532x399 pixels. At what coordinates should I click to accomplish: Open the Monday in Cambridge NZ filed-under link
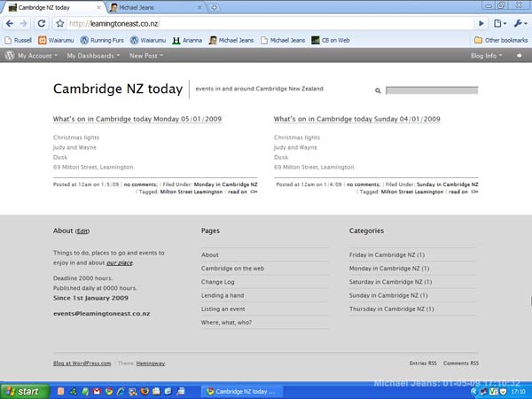[225, 184]
